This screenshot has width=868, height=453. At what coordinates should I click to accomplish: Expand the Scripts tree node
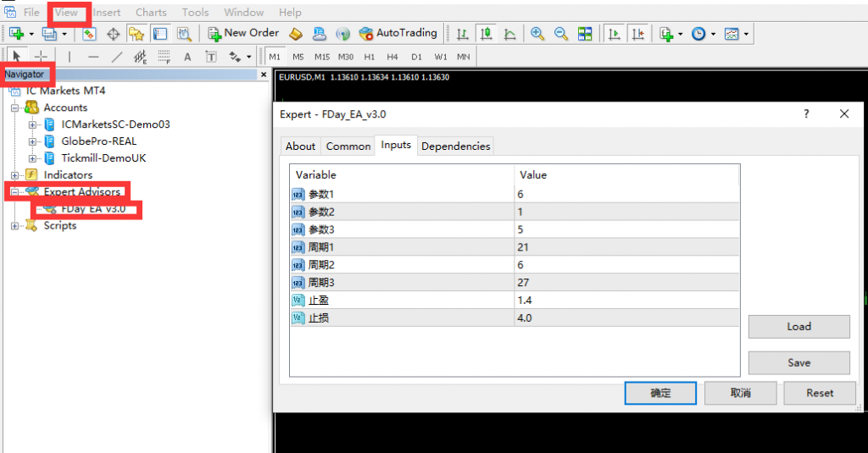[15, 226]
